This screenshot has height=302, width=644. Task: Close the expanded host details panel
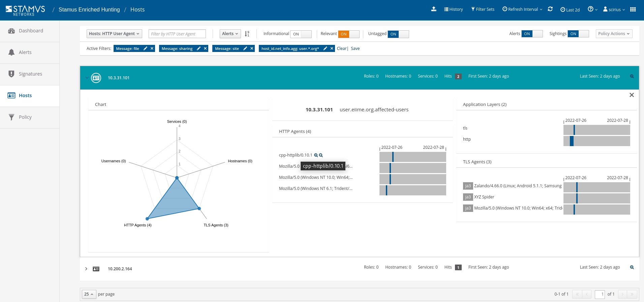[x=632, y=95]
